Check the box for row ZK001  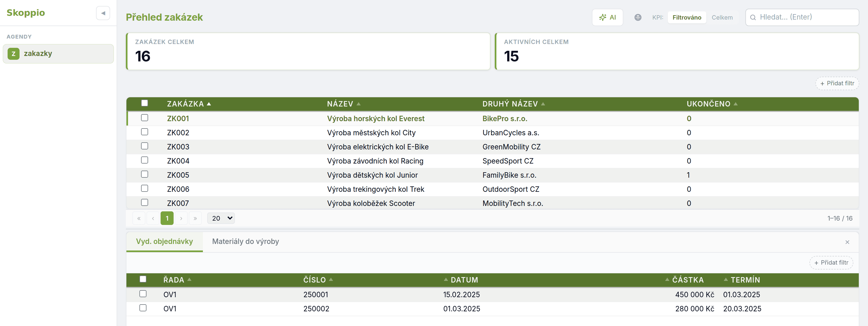(x=145, y=118)
